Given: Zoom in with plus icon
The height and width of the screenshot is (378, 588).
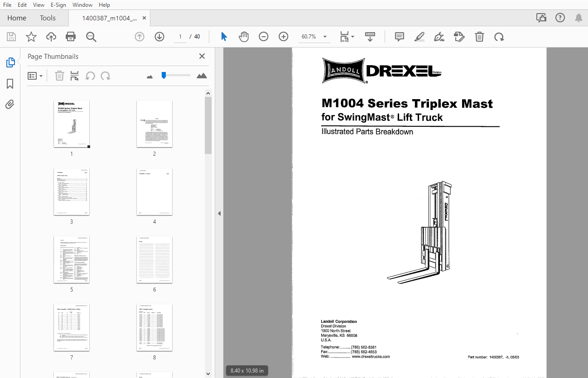Looking at the screenshot, I should 284,37.
